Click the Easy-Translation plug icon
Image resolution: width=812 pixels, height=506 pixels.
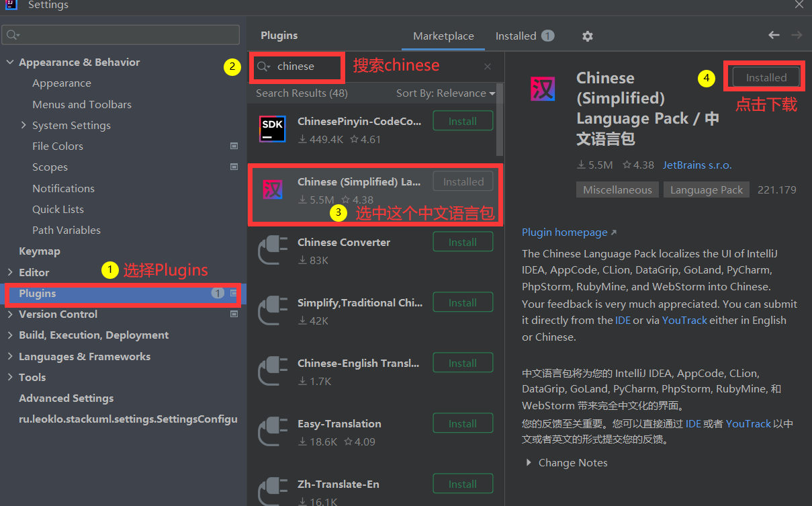tap(272, 431)
